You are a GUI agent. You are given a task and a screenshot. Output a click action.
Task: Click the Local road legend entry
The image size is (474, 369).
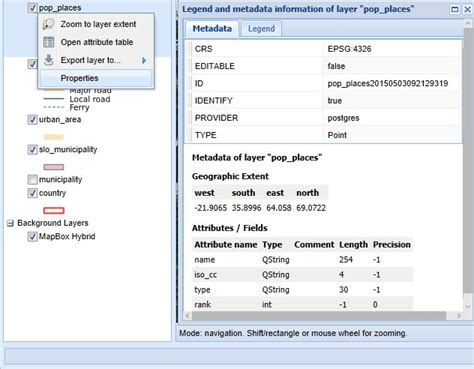click(x=90, y=99)
